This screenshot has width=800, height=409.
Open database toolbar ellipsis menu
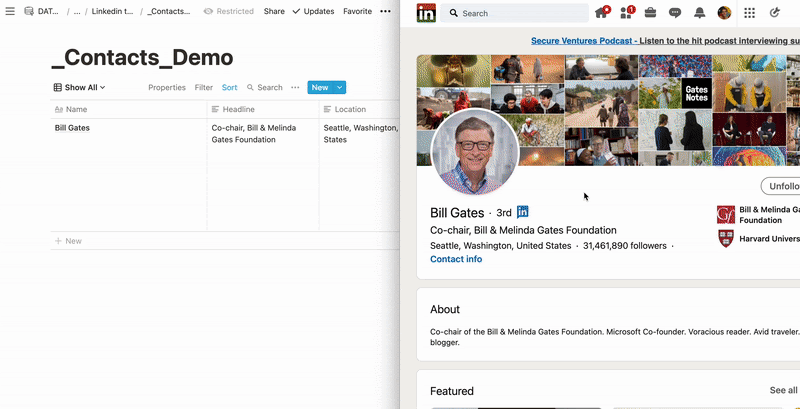(295, 87)
